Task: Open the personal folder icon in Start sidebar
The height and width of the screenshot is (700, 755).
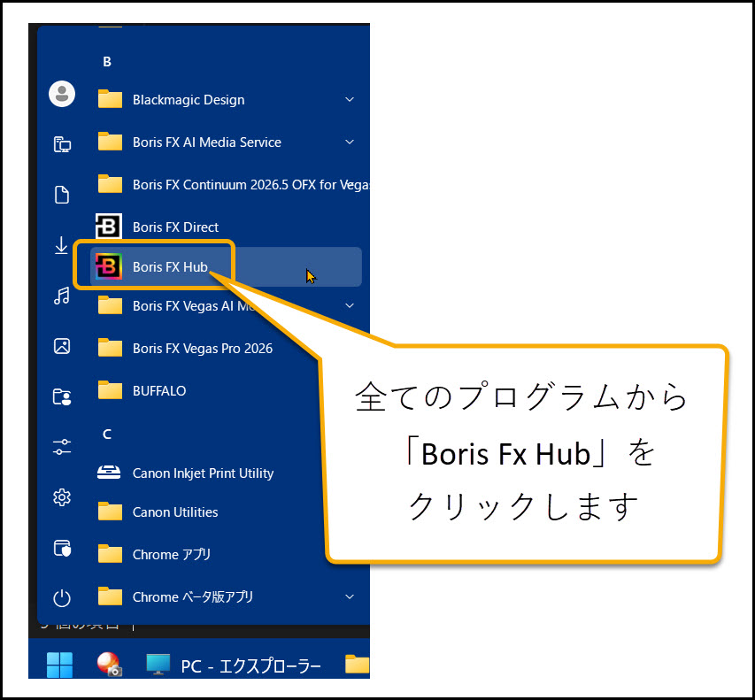Action: point(62,396)
